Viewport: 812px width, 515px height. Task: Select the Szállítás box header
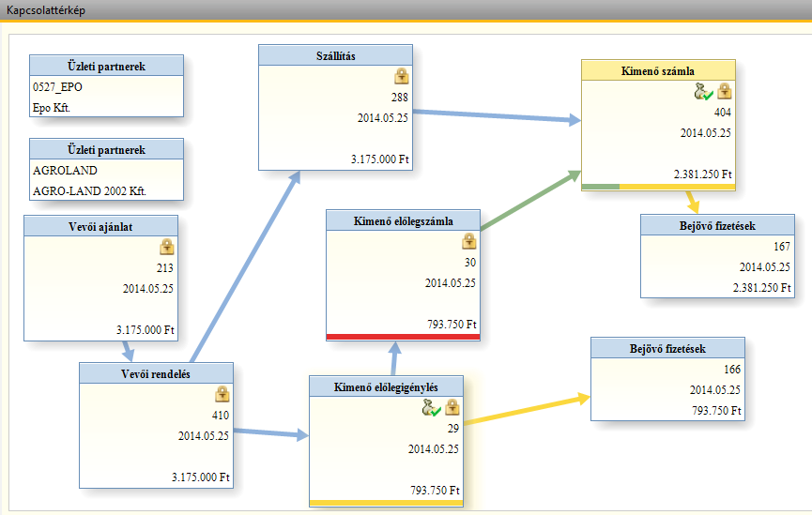click(335, 55)
